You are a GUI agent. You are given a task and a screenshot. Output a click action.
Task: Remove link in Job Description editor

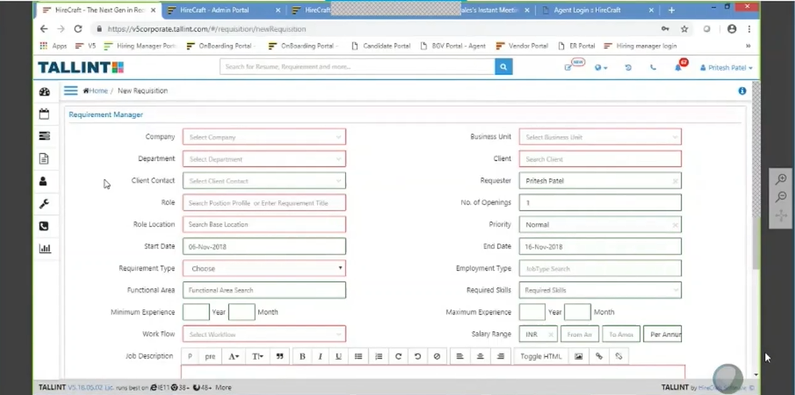[619, 356]
